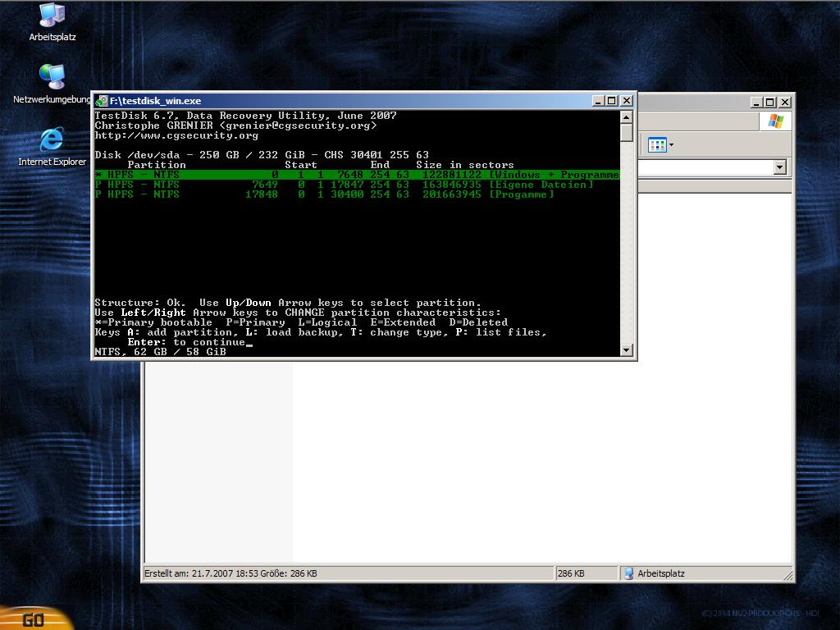Click the Christophe GRENIER email line
The width and height of the screenshot is (840, 630).
(235, 126)
